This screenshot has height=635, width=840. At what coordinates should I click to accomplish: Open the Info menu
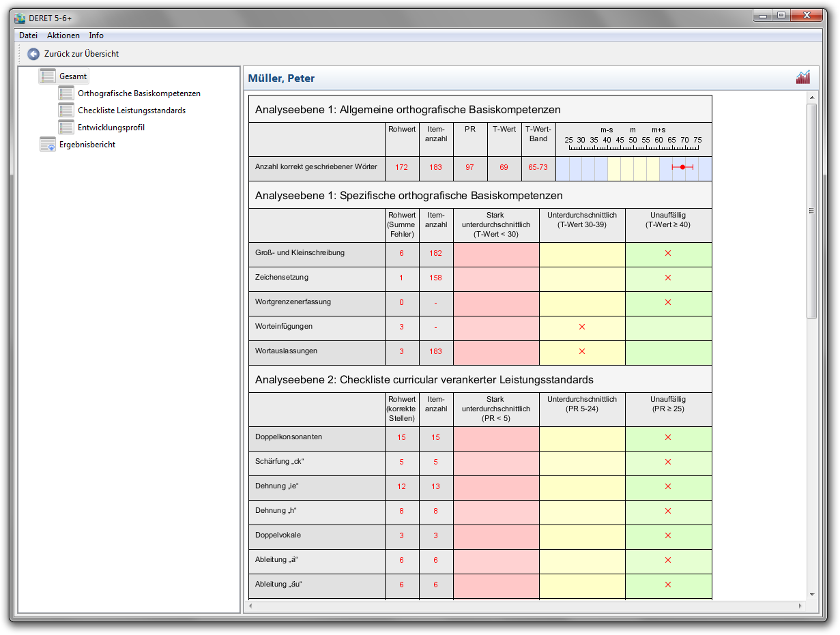(x=96, y=35)
